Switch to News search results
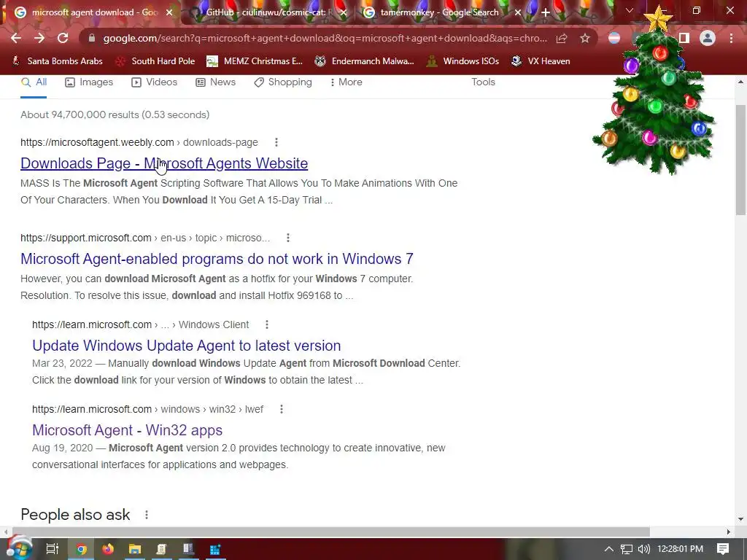The image size is (747, 560). [x=215, y=82]
